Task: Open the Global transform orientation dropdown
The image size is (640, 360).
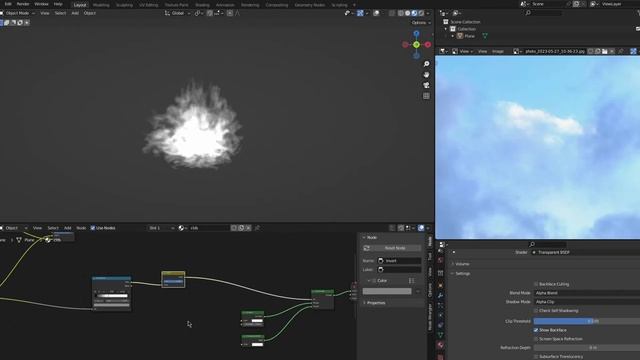Action: (178, 13)
